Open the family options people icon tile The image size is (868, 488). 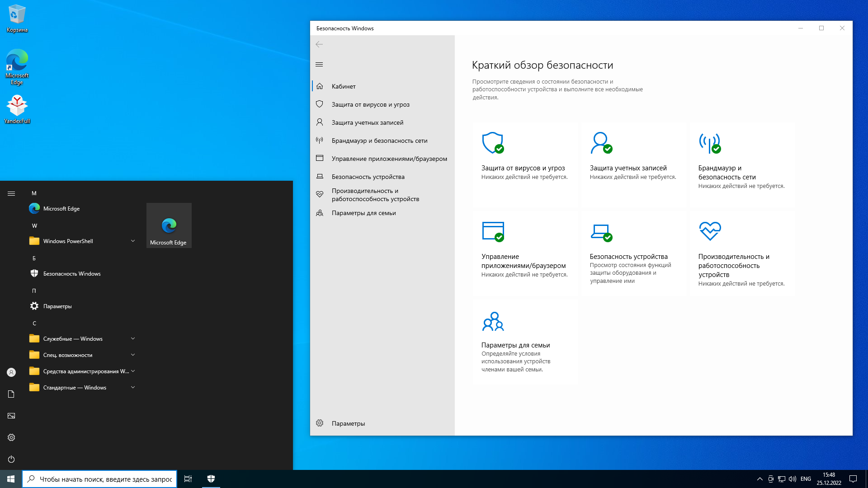click(x=493, y=321)
